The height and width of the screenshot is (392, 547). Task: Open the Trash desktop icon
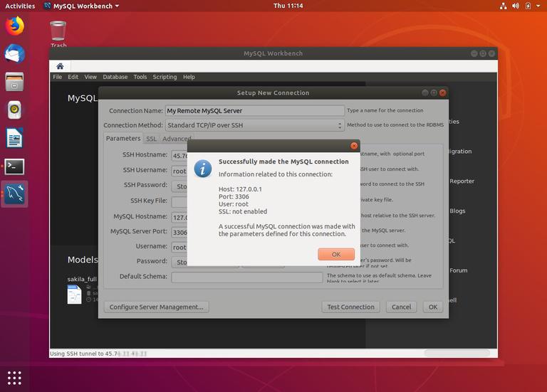pos(58,33)
